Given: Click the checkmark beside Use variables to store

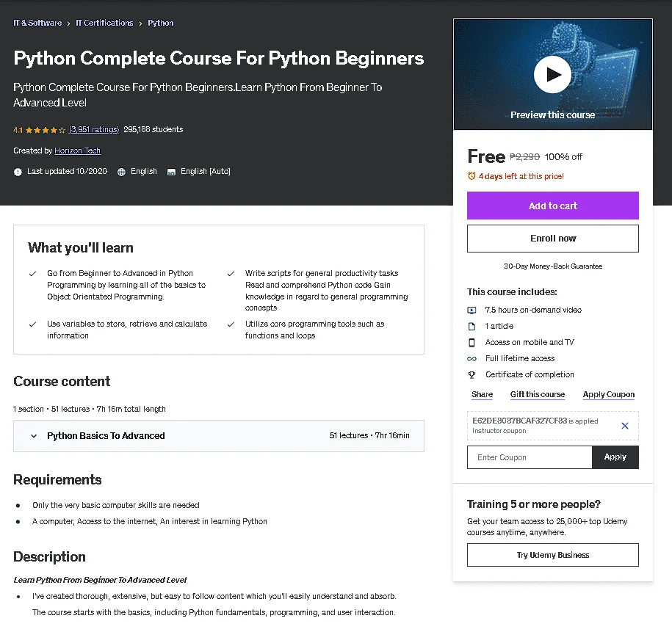Looking at the screenshot, I should pos(32,324).
